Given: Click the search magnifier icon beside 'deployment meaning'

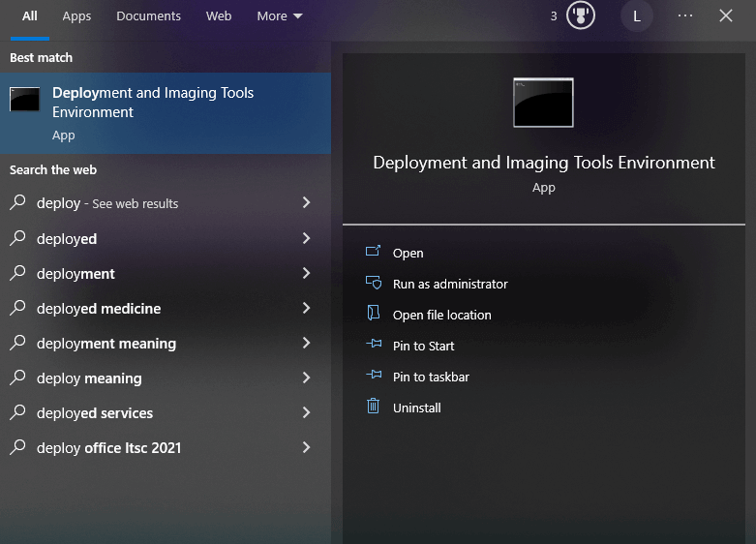Looking at the screenshot, I should click(17, 343).
